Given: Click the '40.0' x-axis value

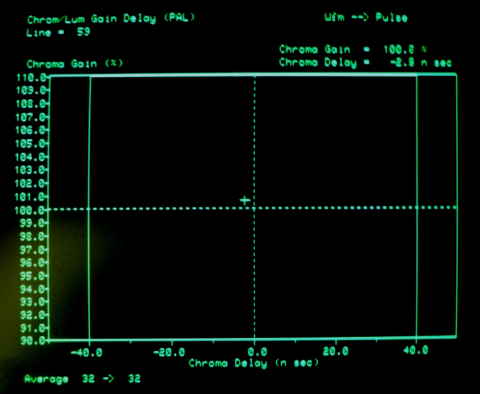Looking at the screenshot, I should [415, 350].
